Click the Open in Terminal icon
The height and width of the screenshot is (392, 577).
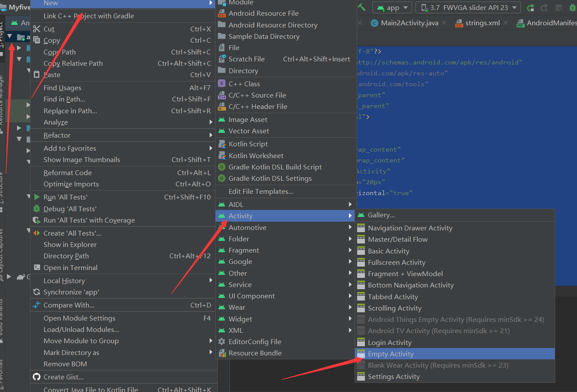[37, 267]
